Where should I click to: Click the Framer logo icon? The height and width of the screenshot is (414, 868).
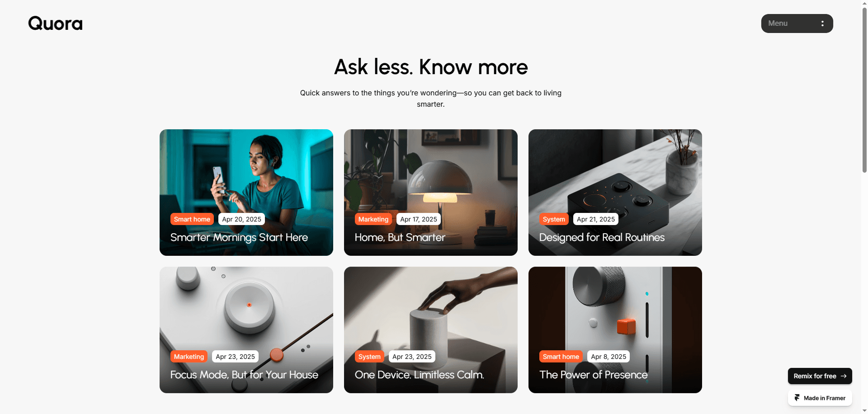797,398
